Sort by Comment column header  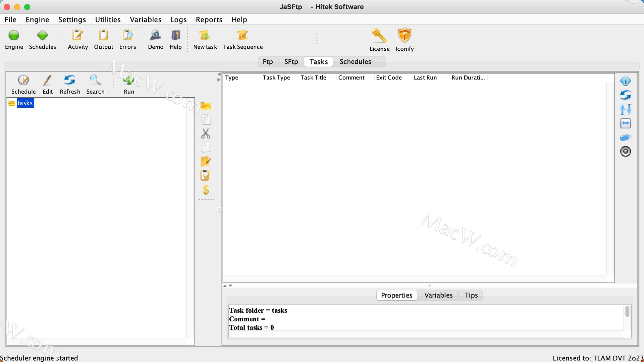click(355, 77)
